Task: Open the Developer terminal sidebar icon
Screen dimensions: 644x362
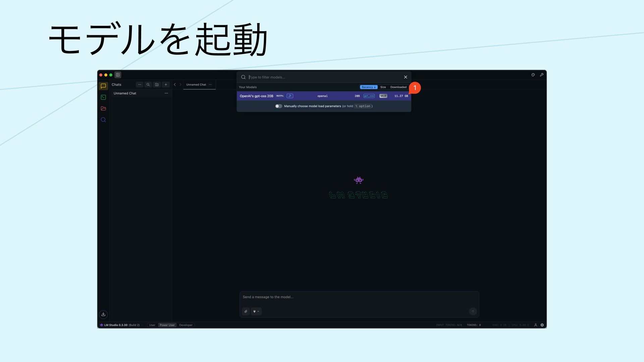Action: tap(103, 97)
